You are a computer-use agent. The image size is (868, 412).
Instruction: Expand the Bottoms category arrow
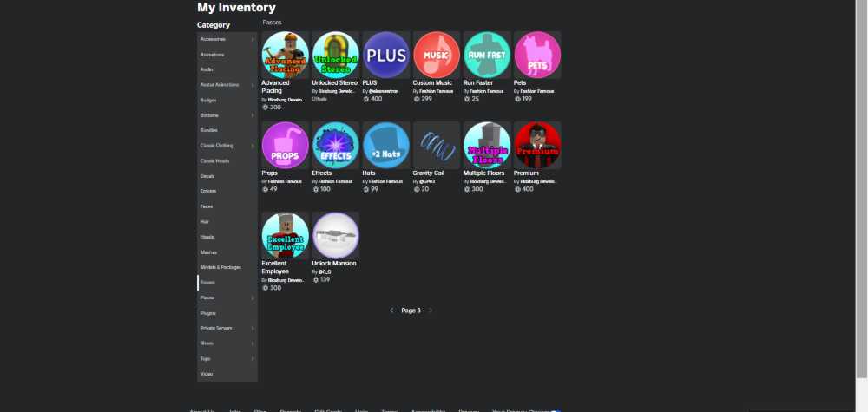tap(253, 115)
